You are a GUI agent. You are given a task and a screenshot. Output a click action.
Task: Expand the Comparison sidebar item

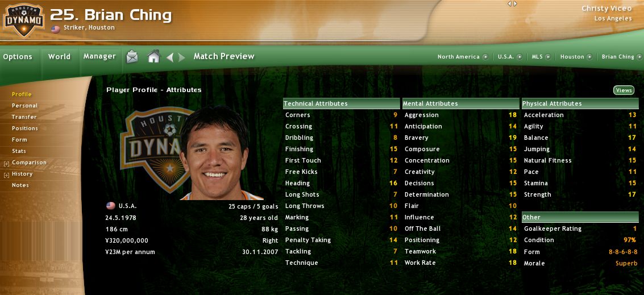click(x=6, y=164)
